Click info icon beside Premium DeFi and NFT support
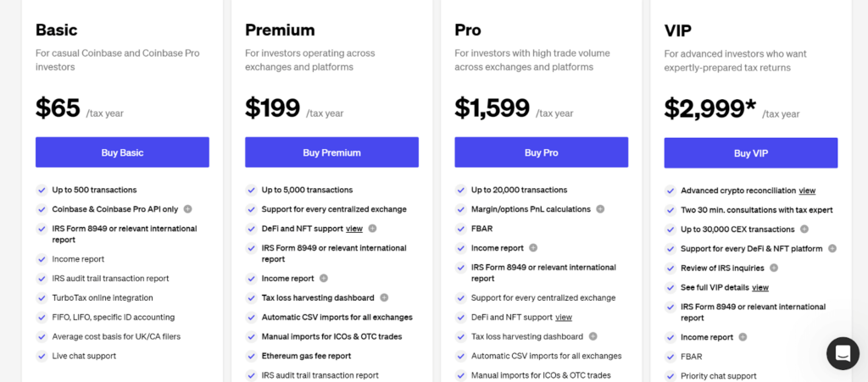868x382 pixels. tap(372, 229)
